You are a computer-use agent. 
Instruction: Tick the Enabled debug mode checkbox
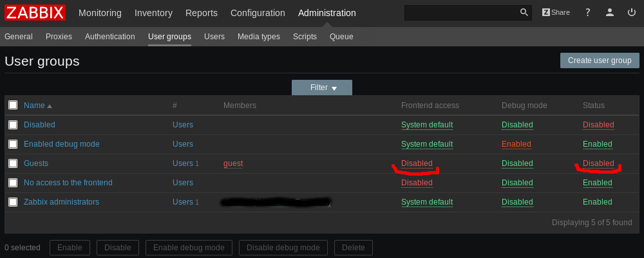pos(13,144)
